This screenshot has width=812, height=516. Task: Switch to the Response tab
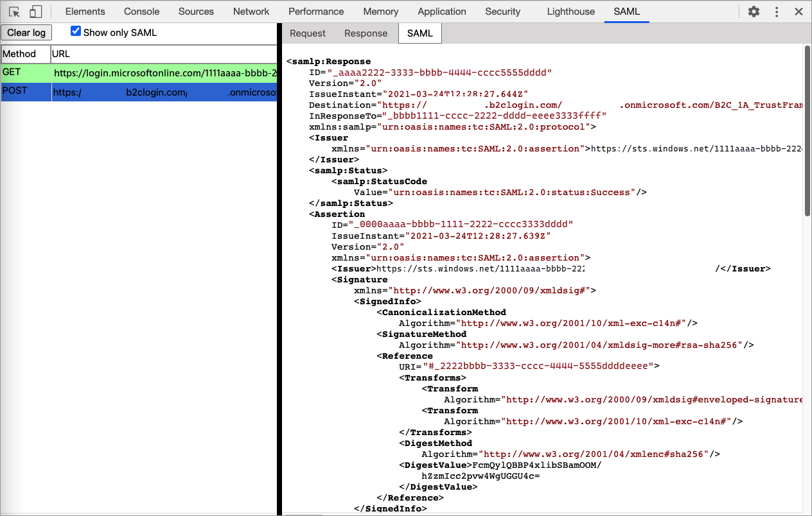tap(366, 33)
